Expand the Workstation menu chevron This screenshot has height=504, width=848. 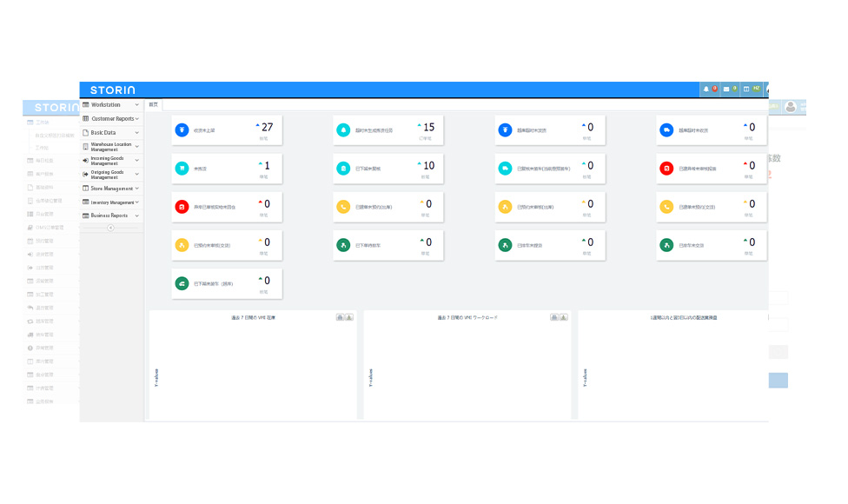click(136, 104)
